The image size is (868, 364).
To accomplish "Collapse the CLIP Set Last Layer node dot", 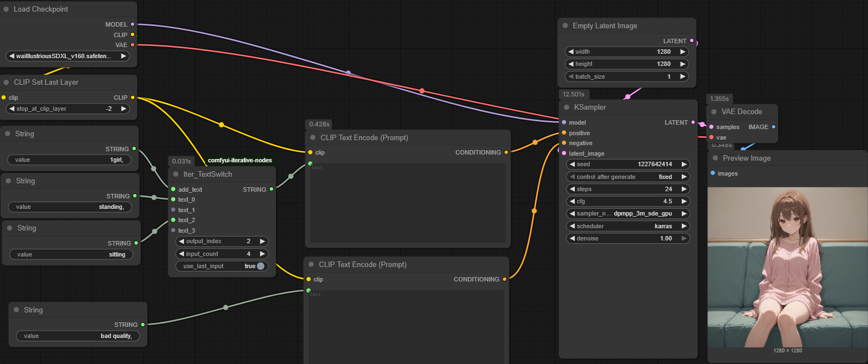I will (6, 82).
